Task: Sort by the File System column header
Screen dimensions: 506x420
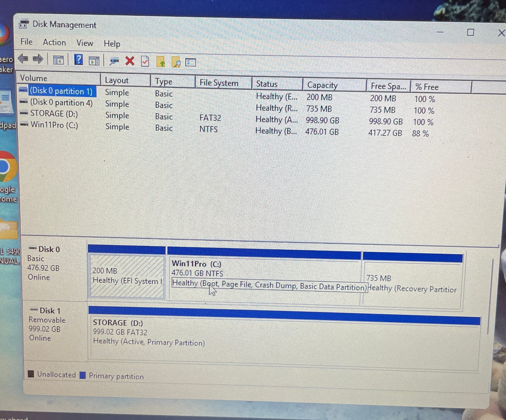Action: 223,83
